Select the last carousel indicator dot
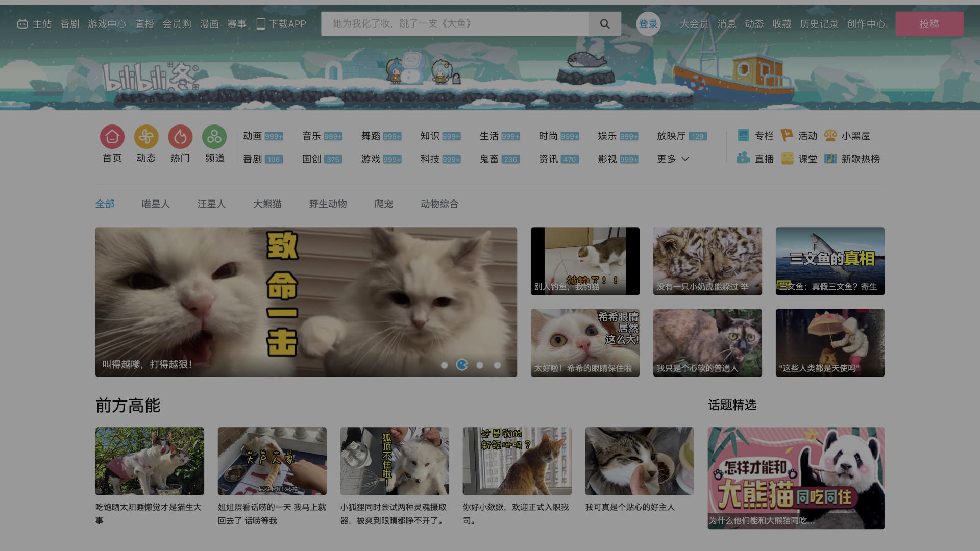 [498, 365]
